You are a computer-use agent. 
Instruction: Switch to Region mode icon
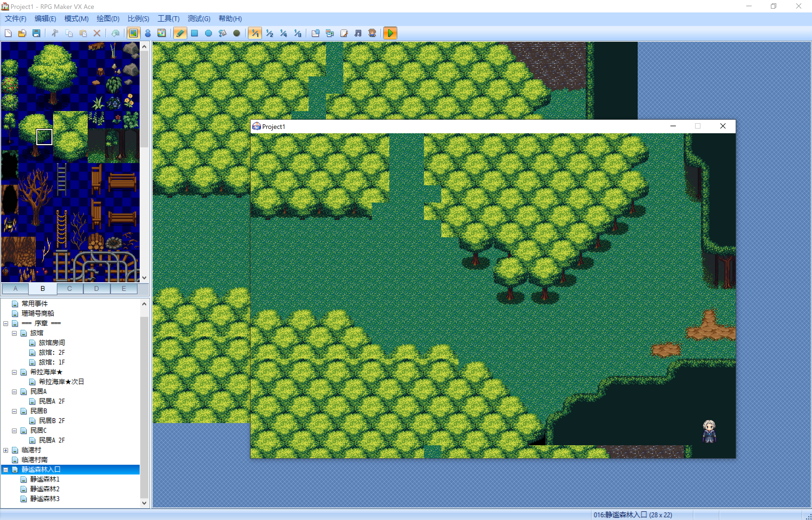pyautogui.click(x=162, y=33)
